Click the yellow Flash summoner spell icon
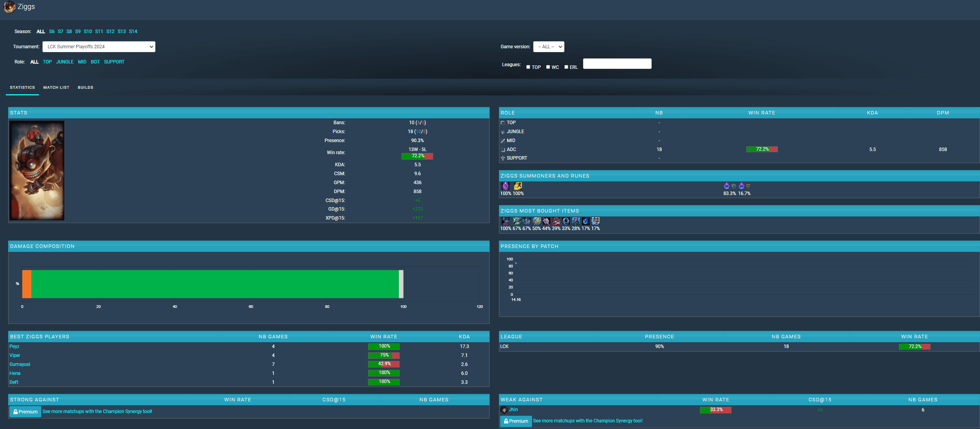Viewport: 980px width, 429px height. (518, 186)
